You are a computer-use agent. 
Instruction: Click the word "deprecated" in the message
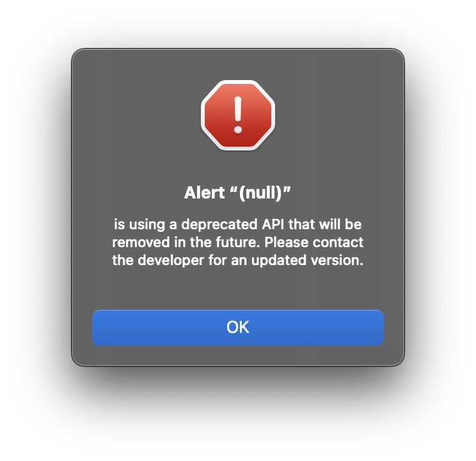pos(219,225)
